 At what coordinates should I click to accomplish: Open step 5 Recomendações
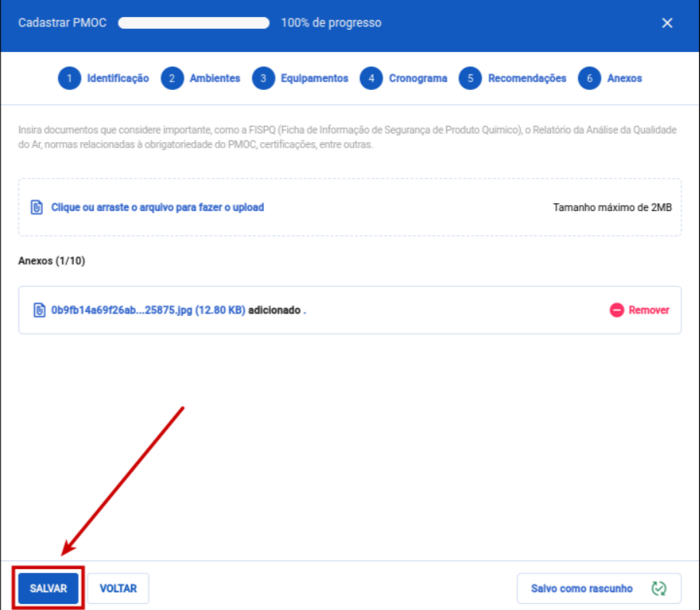point(512,78)
